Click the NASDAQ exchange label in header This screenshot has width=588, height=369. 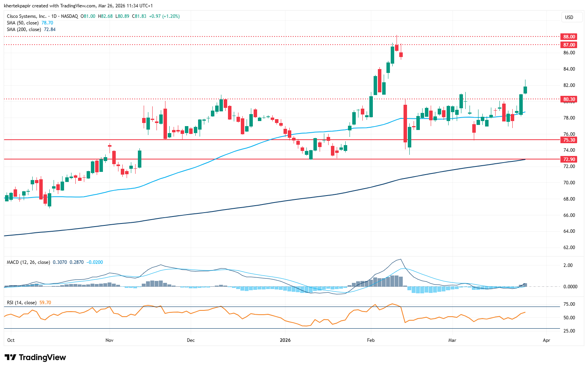tap(70, 16)
